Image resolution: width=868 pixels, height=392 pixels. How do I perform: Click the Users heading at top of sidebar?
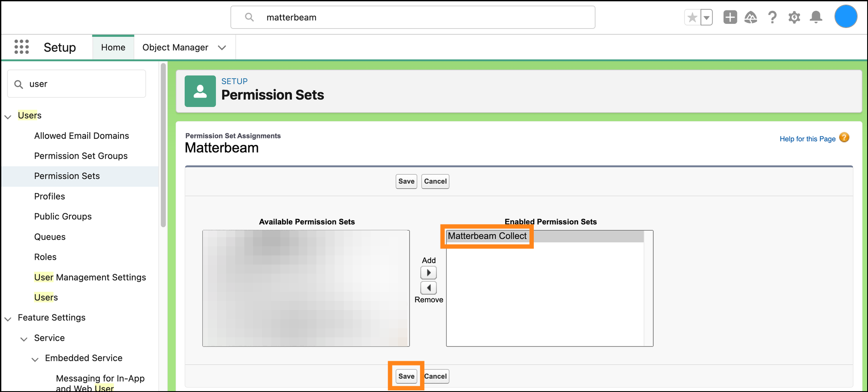coord(30,115)
